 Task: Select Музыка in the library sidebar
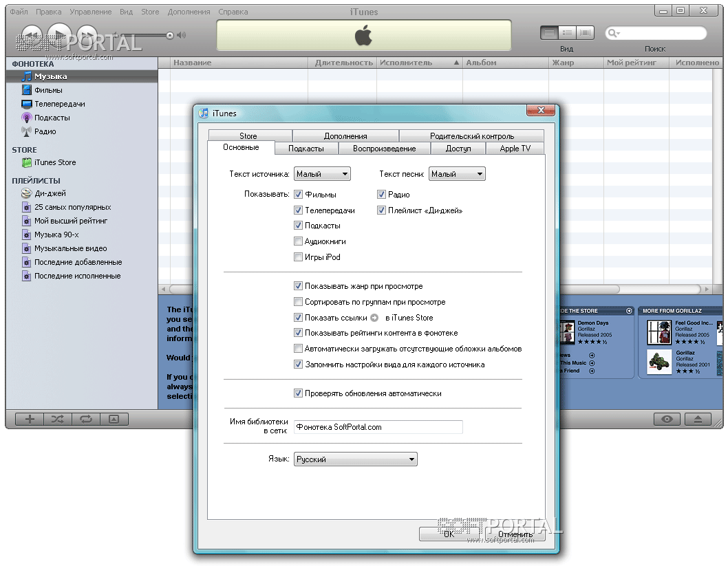[x=81, y=76]
